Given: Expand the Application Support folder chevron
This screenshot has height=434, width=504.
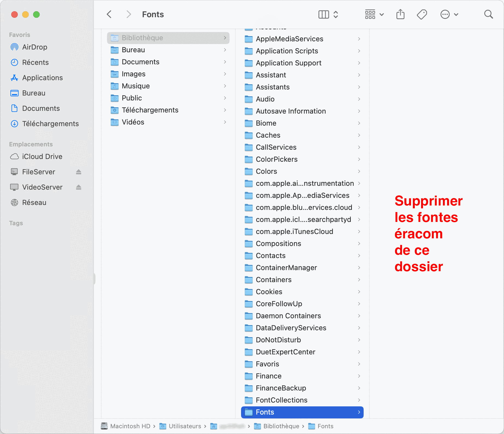Looking at the screenshot, I should pos(359,63).
